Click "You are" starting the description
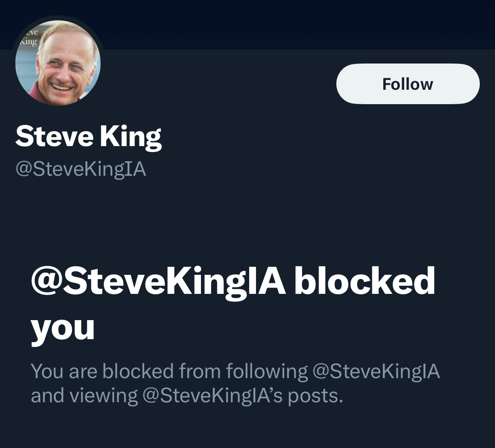The height and width of the screenshot is (448, 495). (x=64, y=371)
